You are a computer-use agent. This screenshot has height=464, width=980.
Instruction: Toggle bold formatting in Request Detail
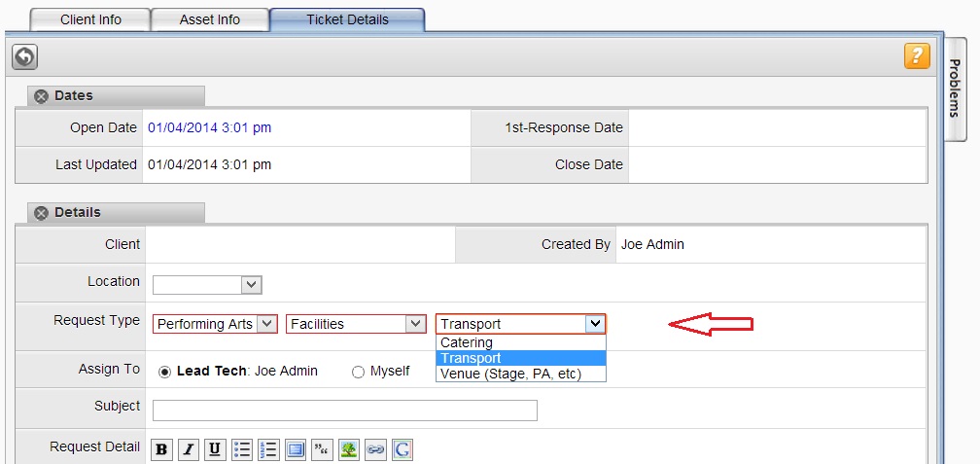coord(161,449)
